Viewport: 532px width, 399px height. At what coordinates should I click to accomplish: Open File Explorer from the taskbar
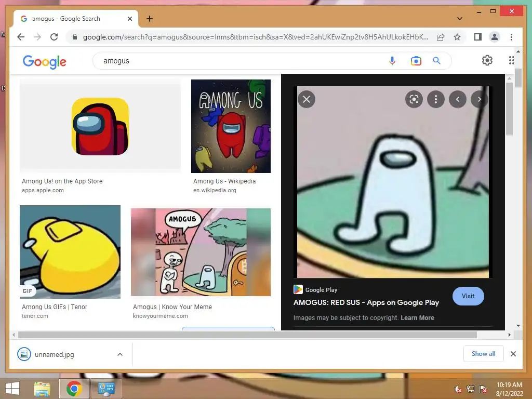pyautogui.click(x=42, y=389)
